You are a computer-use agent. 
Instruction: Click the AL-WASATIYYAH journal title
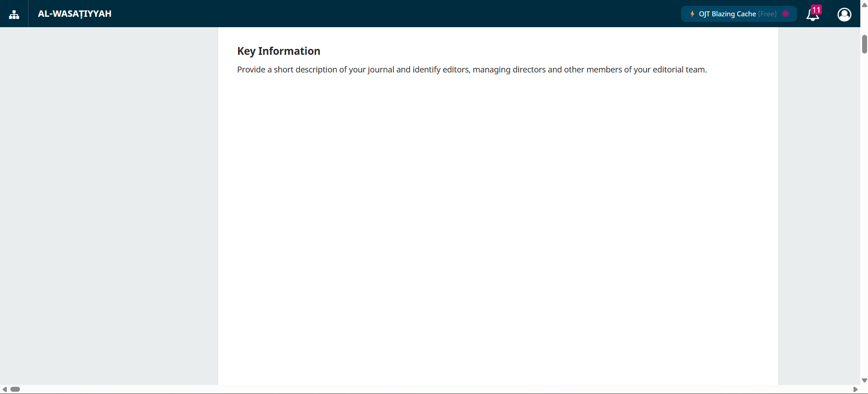[x=75, y=14]
